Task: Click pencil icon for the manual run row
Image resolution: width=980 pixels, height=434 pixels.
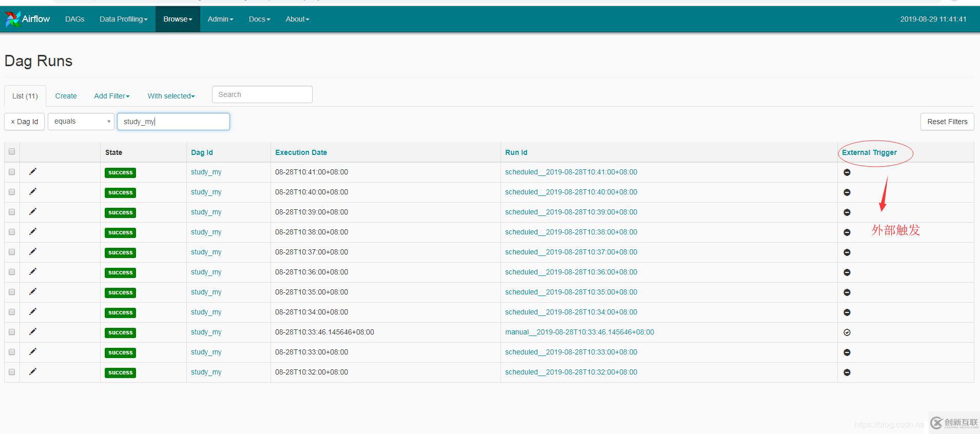Action: coord(33,332)
